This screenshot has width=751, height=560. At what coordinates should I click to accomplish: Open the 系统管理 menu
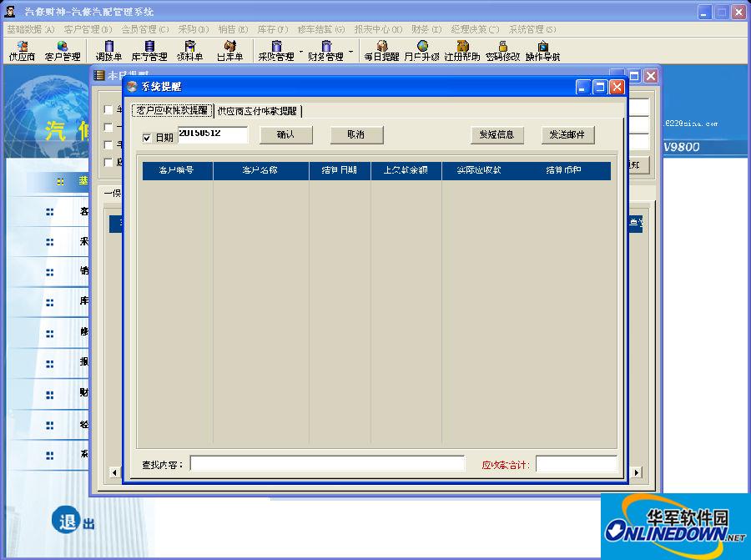click(532, 29)
